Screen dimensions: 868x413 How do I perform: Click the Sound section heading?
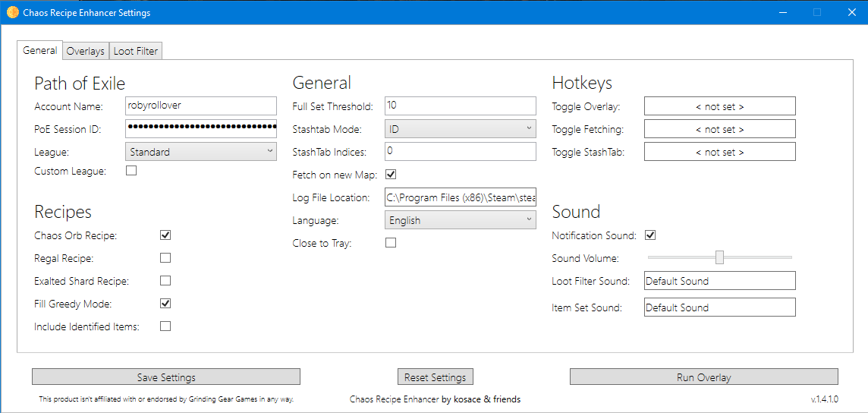point(576,212)
